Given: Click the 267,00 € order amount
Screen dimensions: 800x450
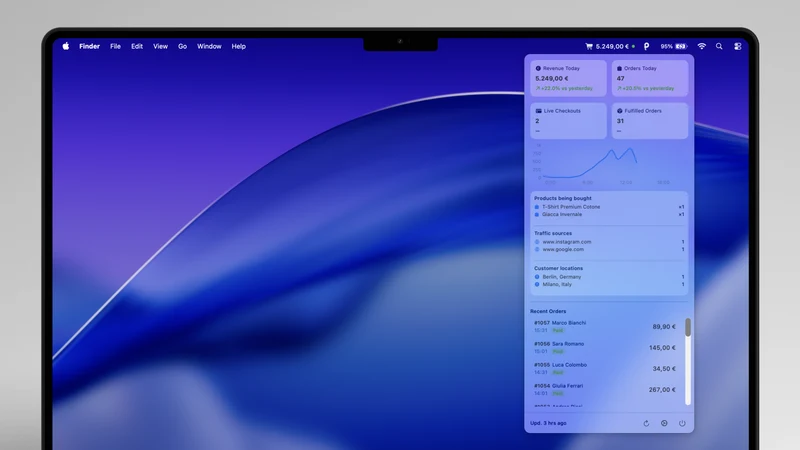Looking at the screenshot, I should click(x=662, y=389).
